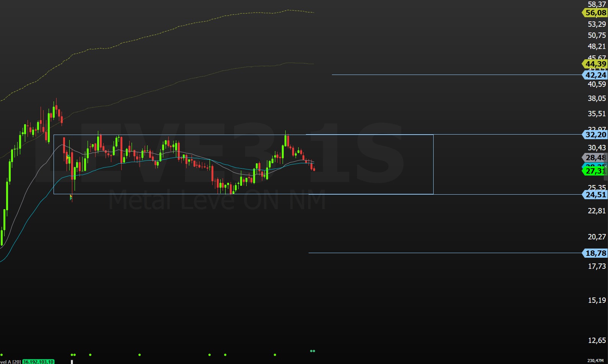Click the 50,75 price axis label
The image size is (608, 364).
point(597,35)
